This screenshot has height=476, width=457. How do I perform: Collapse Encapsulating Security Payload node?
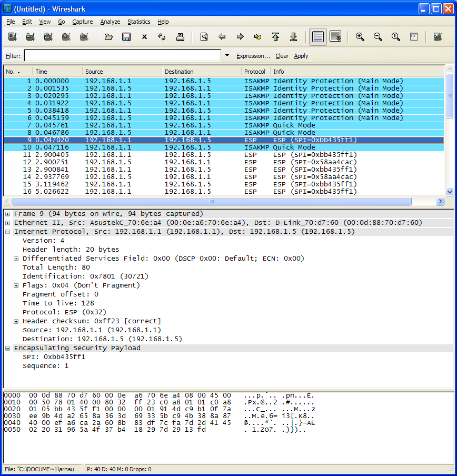tap(7, 348)
